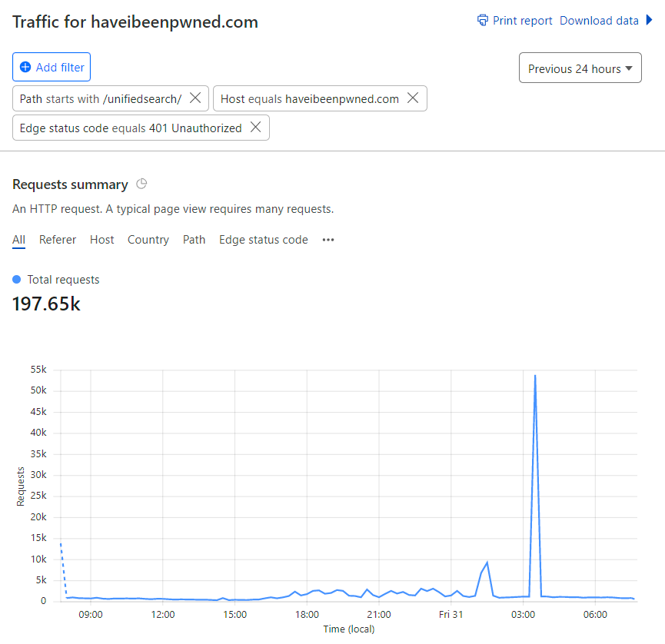Remove the Host equals haveibeenpwned.com filter

tap(413, 98)
